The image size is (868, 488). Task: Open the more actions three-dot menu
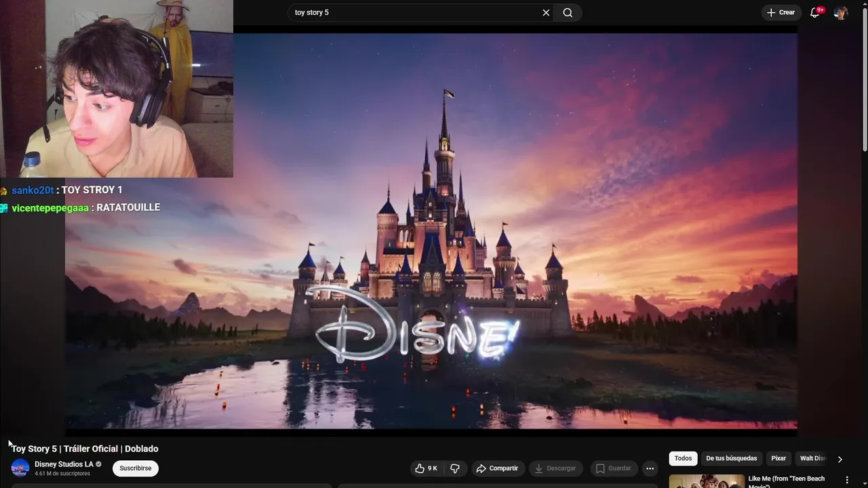650,468
